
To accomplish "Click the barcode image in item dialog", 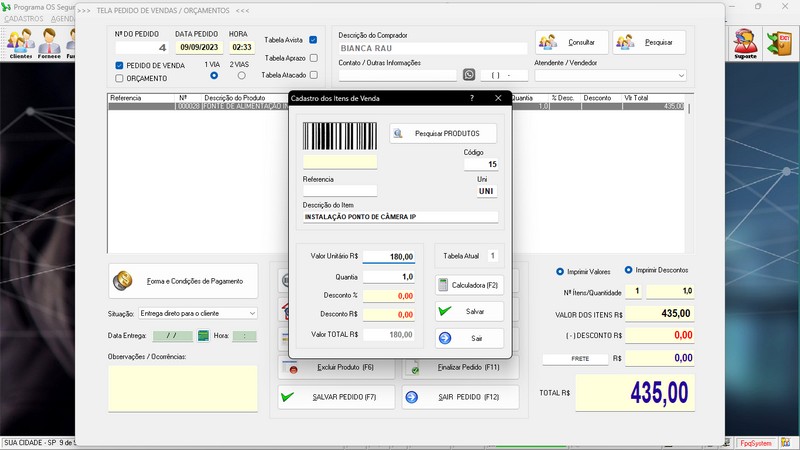I will [x=340, y=136].
